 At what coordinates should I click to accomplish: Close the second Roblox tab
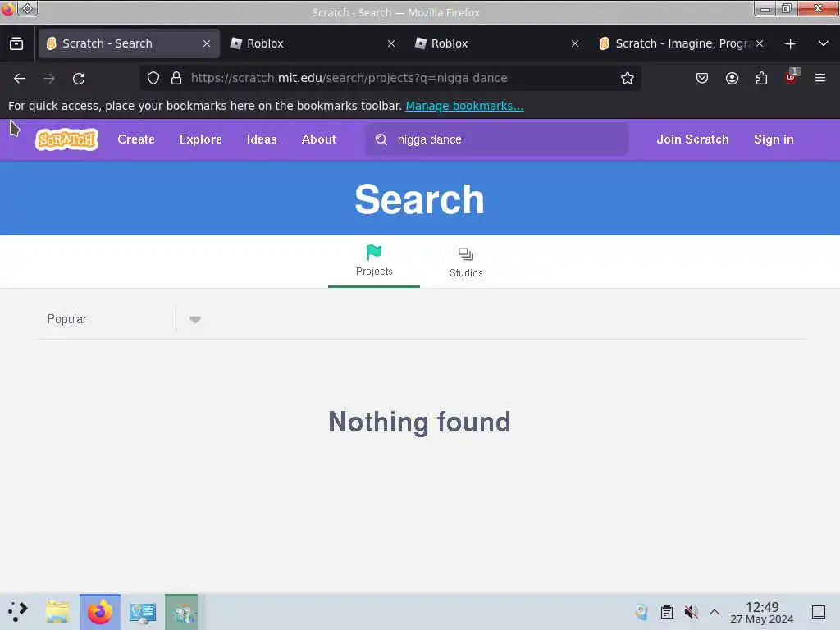[575, 43]
